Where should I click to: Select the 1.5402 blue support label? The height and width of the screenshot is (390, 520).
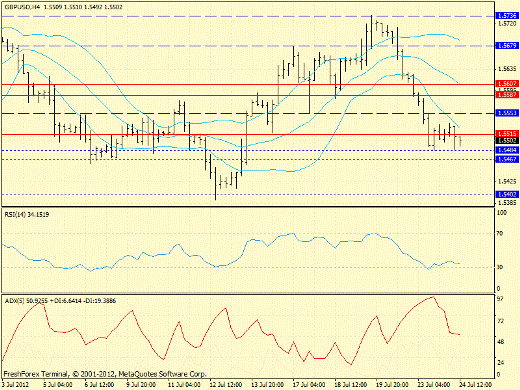click(507, 194)
